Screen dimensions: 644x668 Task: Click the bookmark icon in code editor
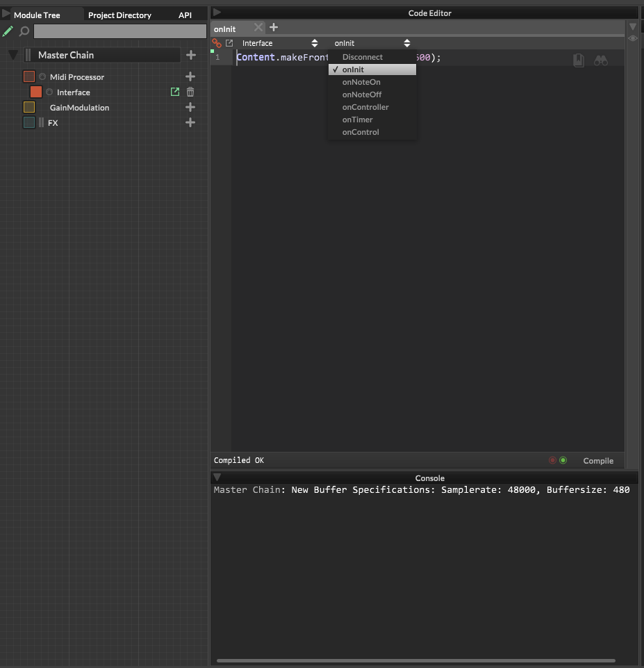click(x=579, y=60)
